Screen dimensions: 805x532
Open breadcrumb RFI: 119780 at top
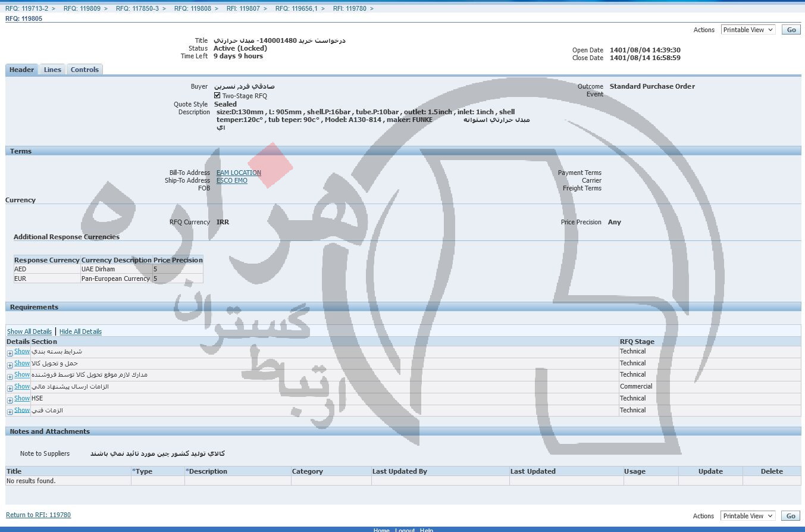pos(350,8)
